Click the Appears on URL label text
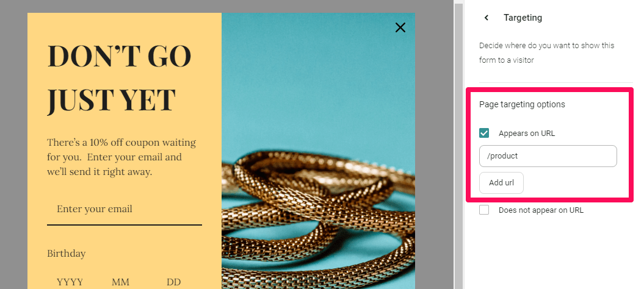The image size is (644, 289). [527, 133]
